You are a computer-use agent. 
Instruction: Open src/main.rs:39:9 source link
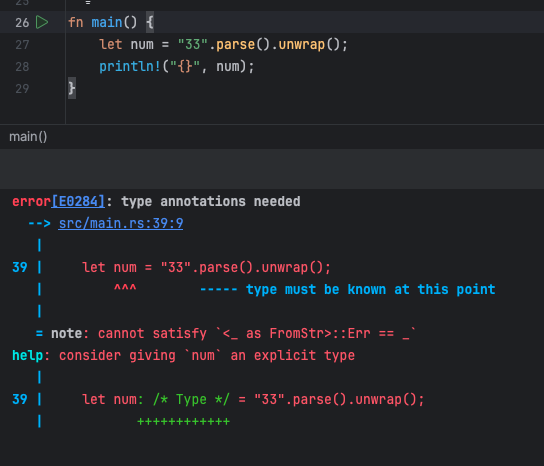(121, 223)
